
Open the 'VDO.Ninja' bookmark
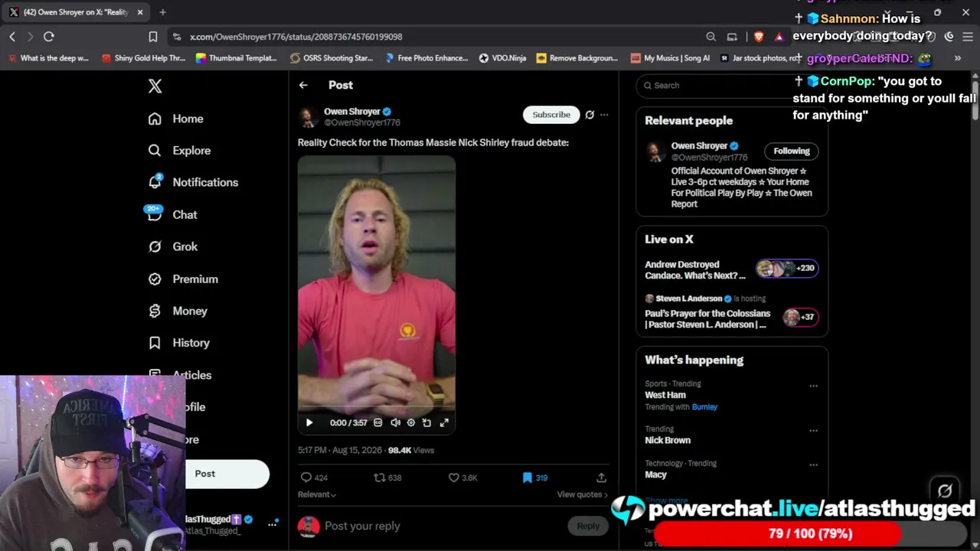point(502,58)
